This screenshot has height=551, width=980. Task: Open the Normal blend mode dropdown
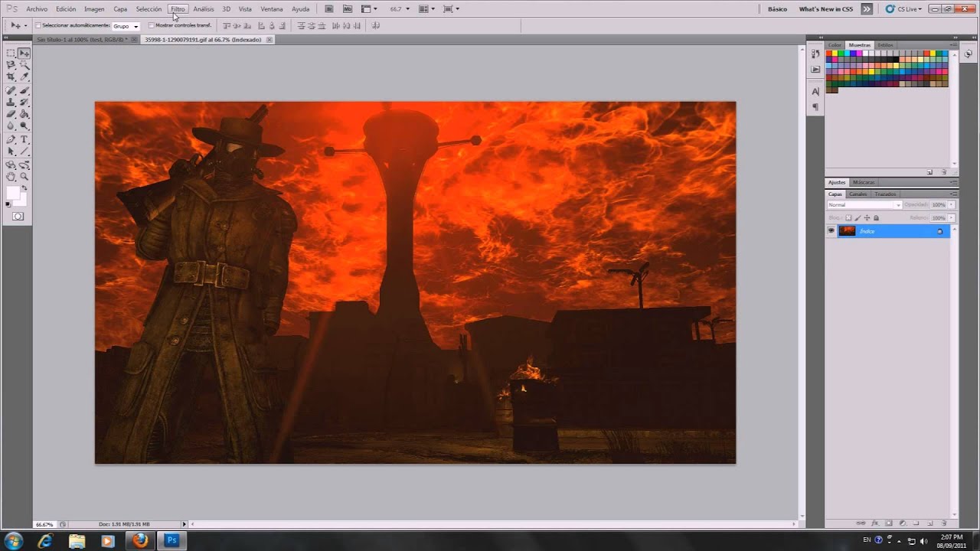coord(864,205)
